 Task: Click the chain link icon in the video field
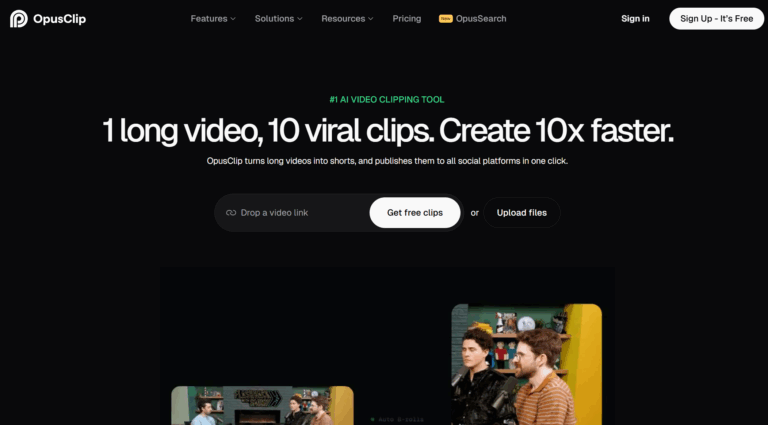point(231,213)
